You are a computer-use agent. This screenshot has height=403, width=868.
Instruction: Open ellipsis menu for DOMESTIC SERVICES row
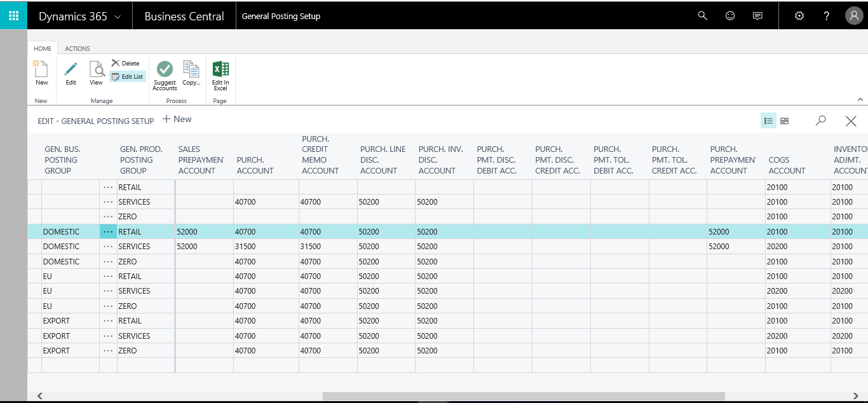point(108,247)
